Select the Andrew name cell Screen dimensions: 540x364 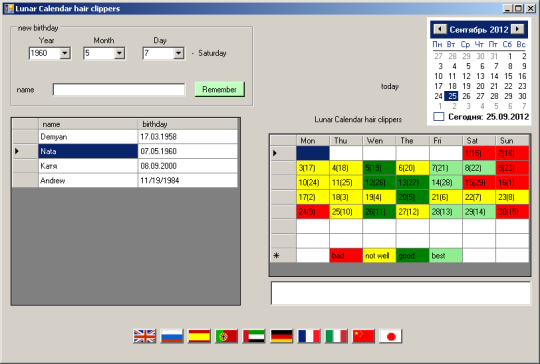[x=88, y=180]
